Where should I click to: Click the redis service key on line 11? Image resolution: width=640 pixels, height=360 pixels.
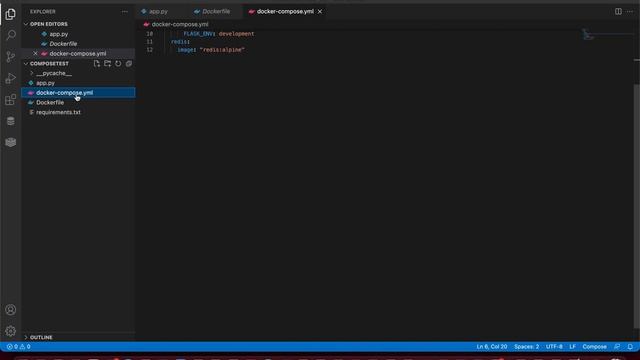(180, 42)
